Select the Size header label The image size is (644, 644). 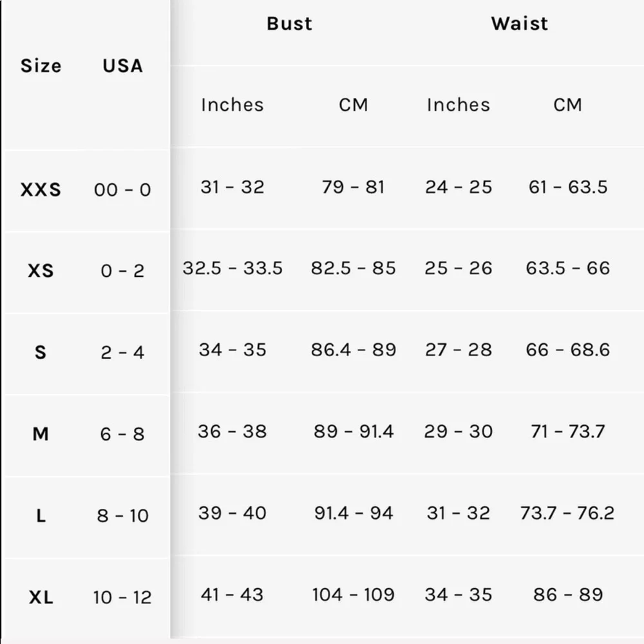(x=41, y=66)
